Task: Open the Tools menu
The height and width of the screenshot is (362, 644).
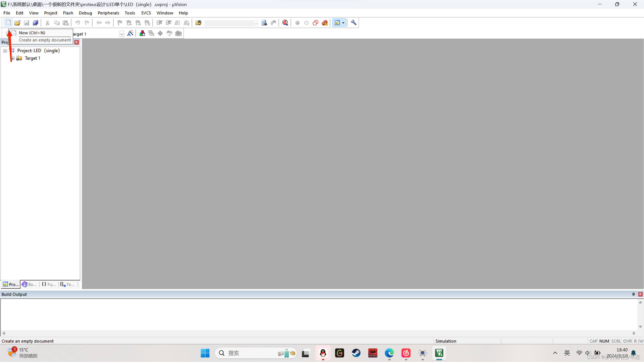Action: click(x=130, y=13)
